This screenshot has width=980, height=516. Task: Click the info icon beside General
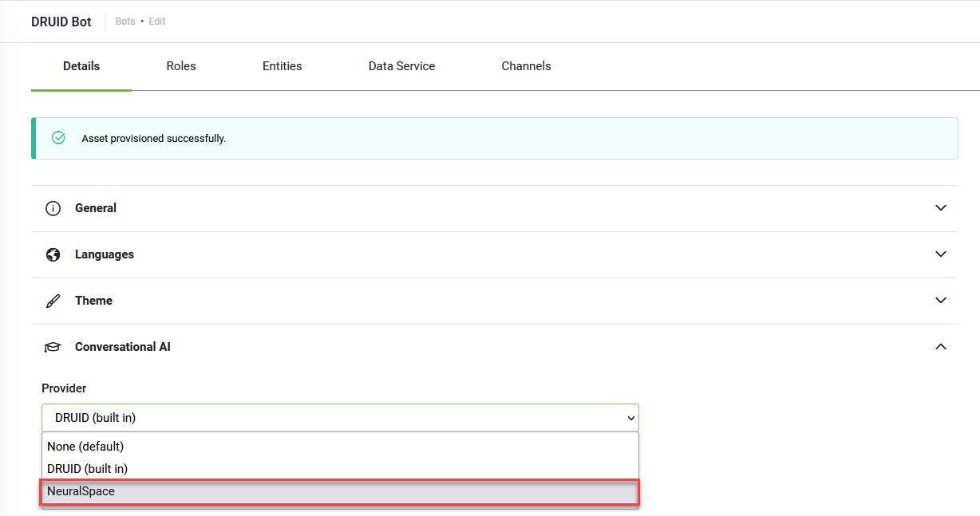(53, 208)
